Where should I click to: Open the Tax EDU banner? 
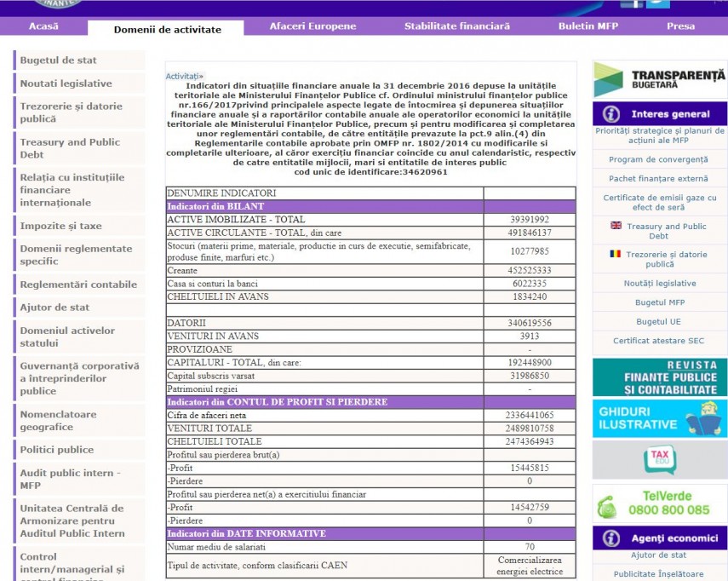point(660,459)
